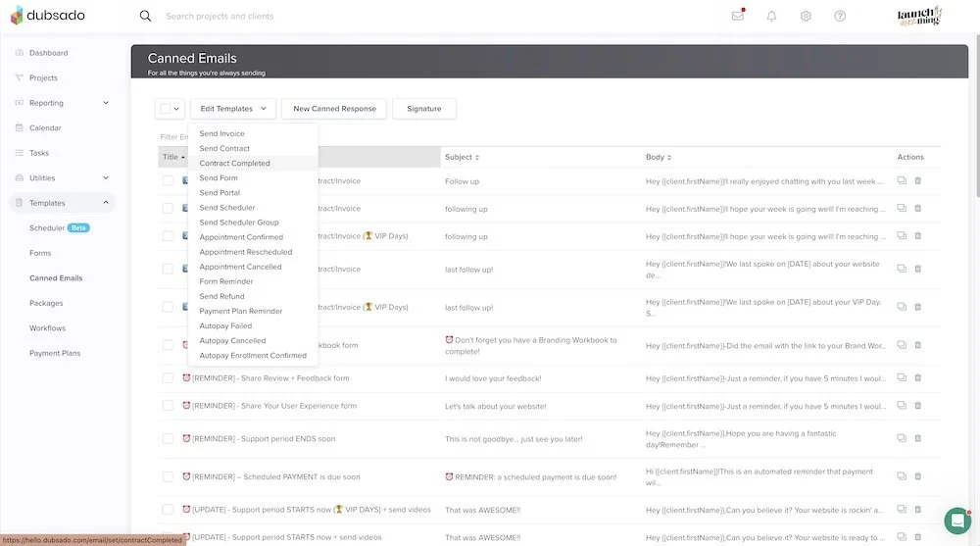Screen dimensions: 980x546
Task: Delete the Scheduled PAYMENT is due soon reminder
Action: (917, 476)
